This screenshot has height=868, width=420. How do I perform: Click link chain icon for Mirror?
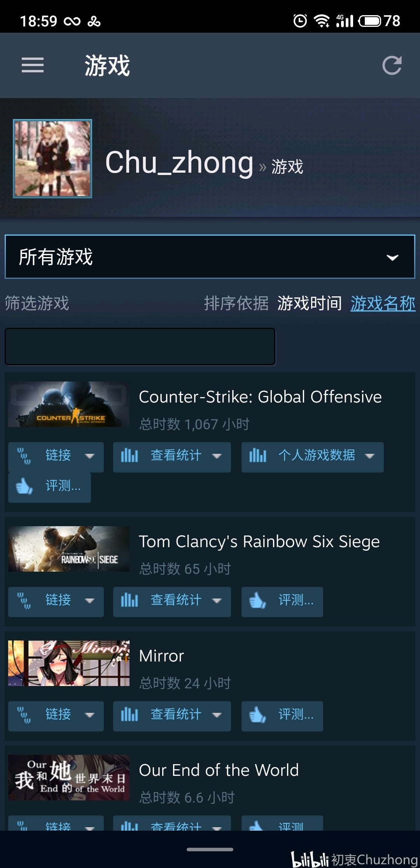[x=24, y=715]
